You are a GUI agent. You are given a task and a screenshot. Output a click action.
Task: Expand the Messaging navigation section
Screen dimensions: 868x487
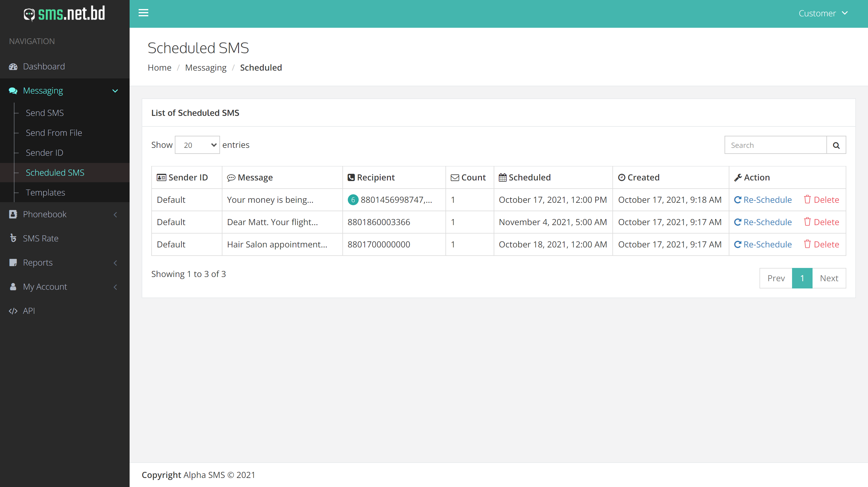point(65,91)
